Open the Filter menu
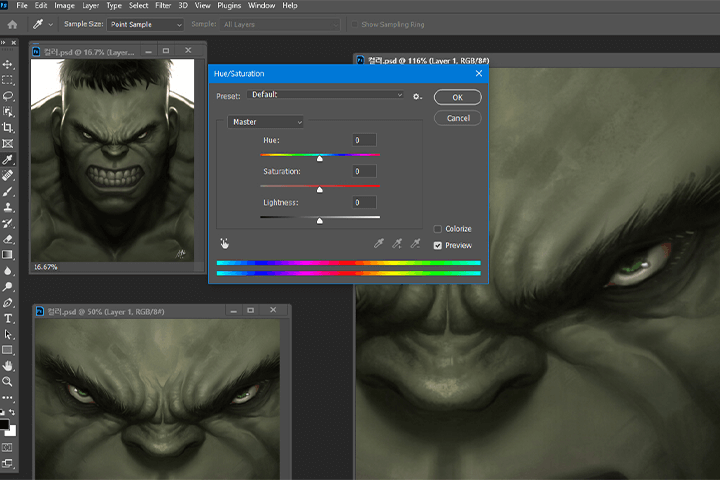This screenshot has height=480, width=720. coord(163,6)
